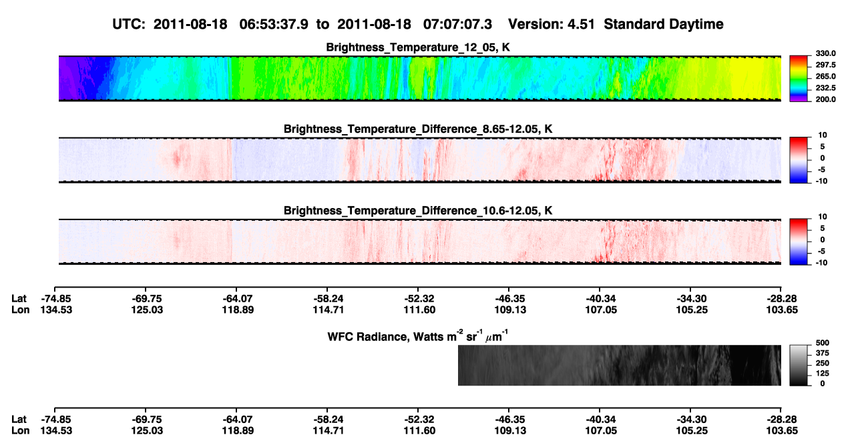This screenshot has height=445, width=868.
Task: Click the 375 tick on the radiance colorbar
Action: 822,353
